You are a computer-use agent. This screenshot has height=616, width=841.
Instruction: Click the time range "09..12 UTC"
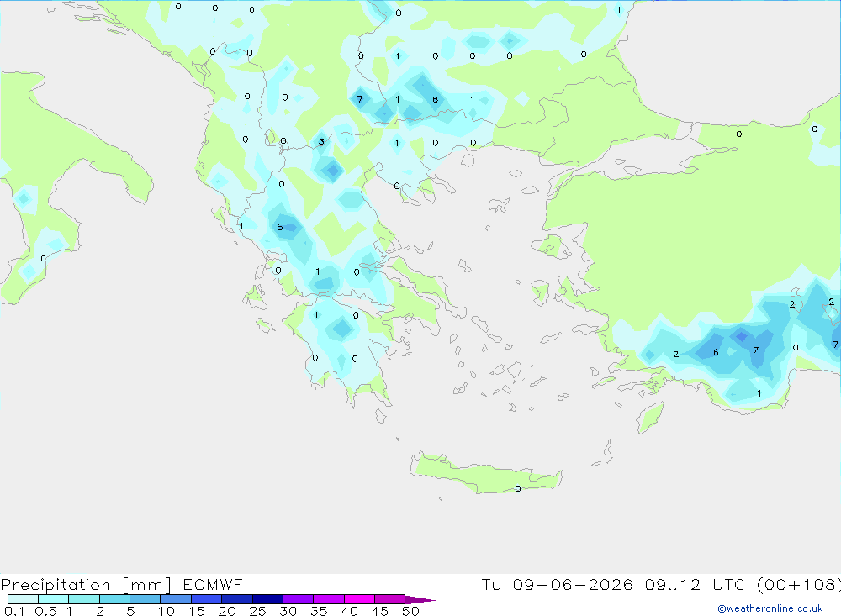[x=696, y=584]
